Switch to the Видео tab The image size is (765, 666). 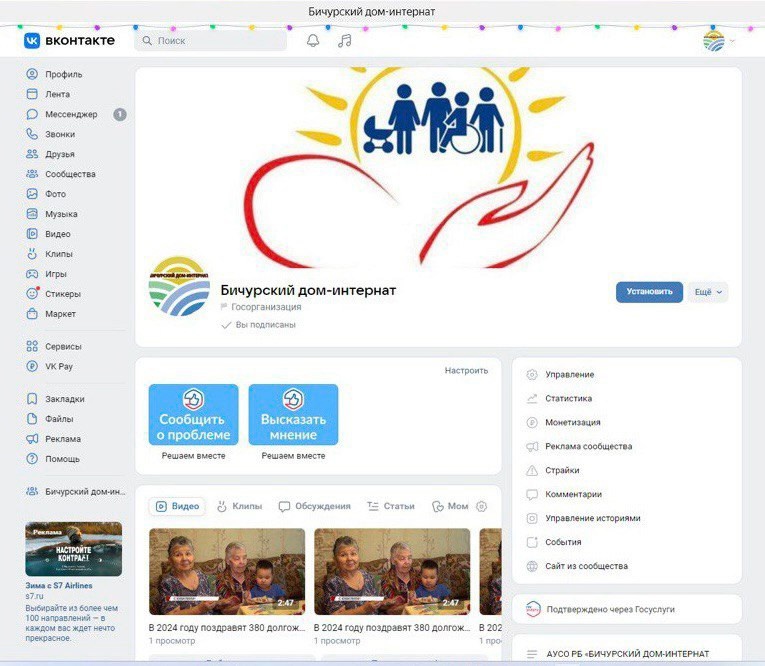[177, 506]
